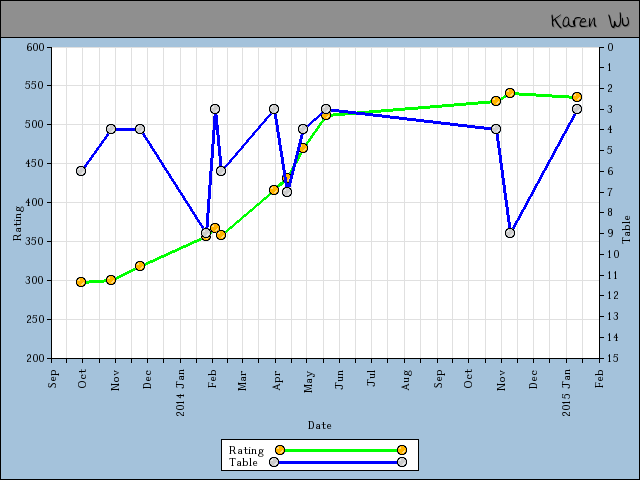The width and height of the screenshot is (640, 480).
Task: Click the January 2015 orange rating point
Action: [577, 97]
